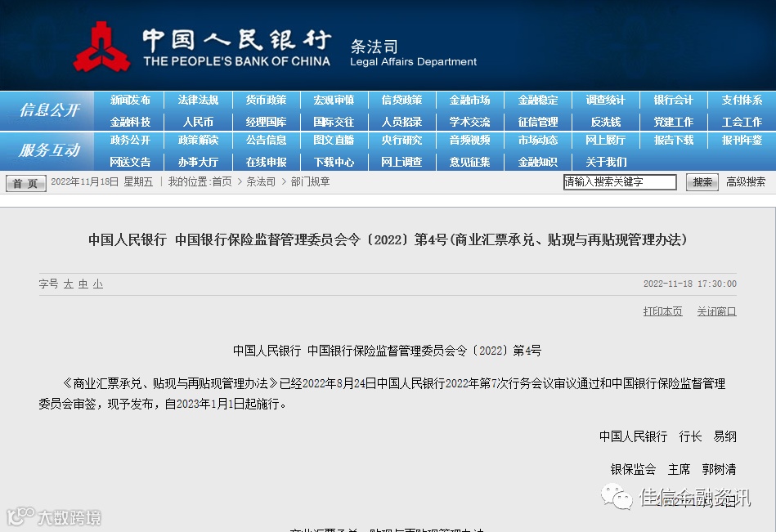Focus the search keyword input field

(620, 182)
